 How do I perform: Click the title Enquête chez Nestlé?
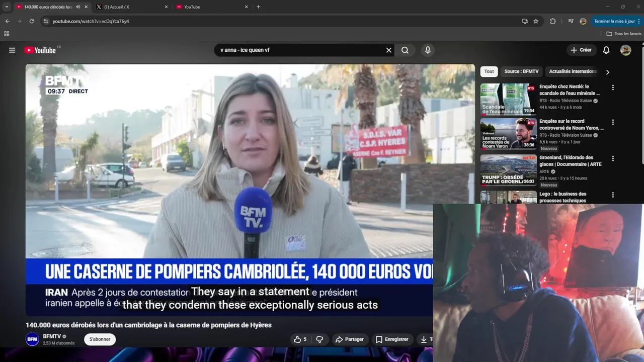pyautogui.click(x=570, y=90)
